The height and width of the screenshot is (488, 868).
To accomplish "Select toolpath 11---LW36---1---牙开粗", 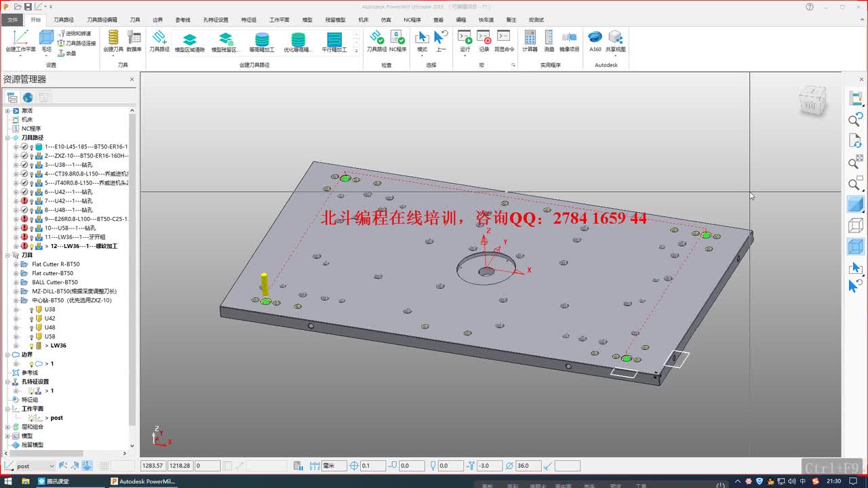I will click(75, 237).
